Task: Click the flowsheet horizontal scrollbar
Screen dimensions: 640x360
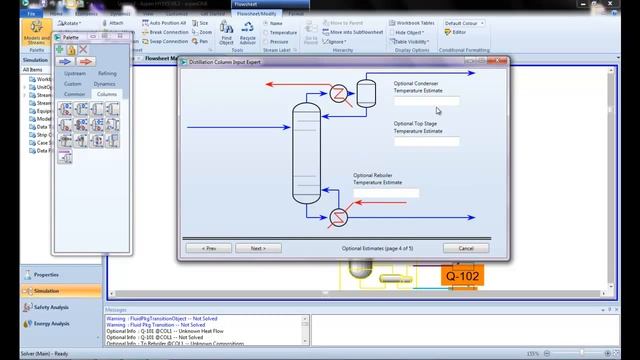Action: [357, 293]
